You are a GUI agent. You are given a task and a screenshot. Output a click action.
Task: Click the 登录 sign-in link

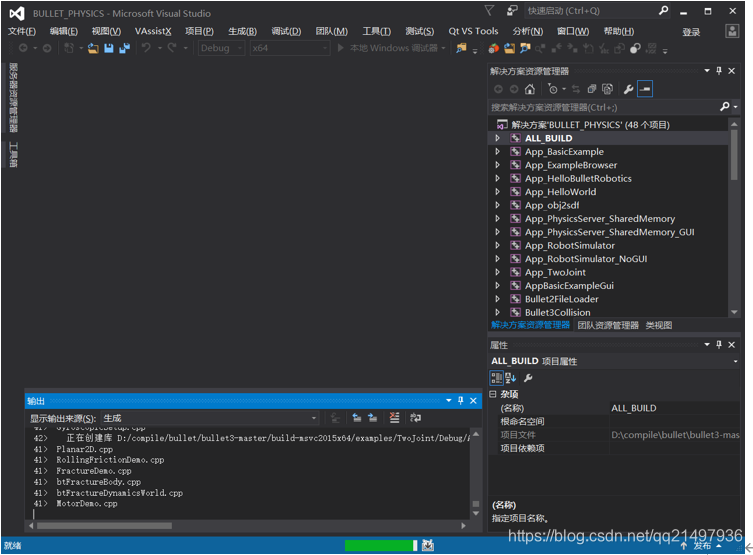coord(691,32)
